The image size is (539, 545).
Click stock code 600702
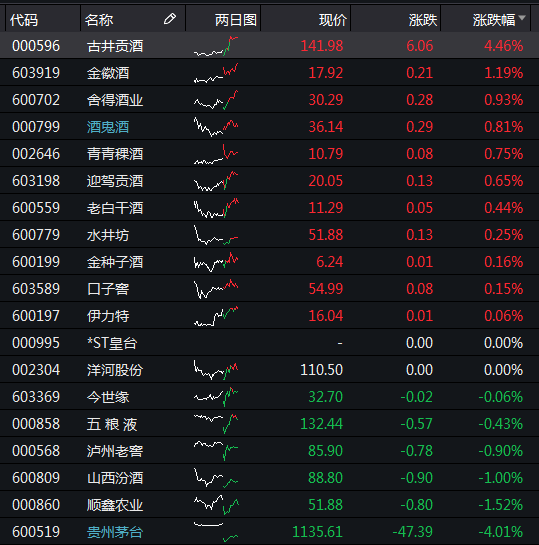pyautogui.click(x=36, y=100)
